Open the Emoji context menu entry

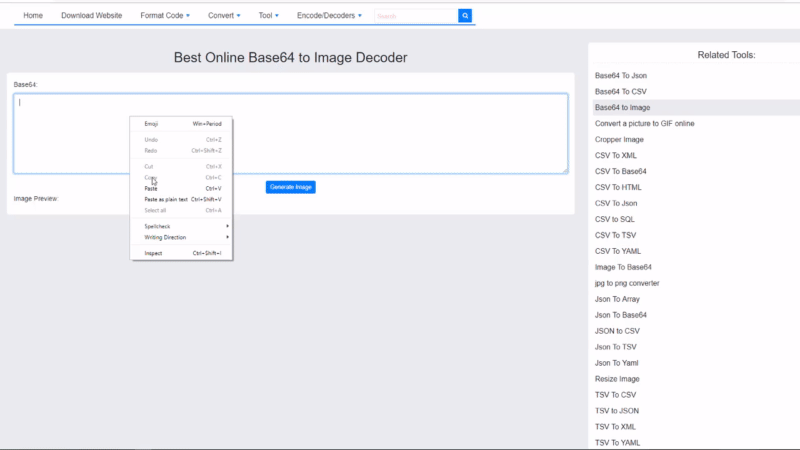(x=152, y=123)
